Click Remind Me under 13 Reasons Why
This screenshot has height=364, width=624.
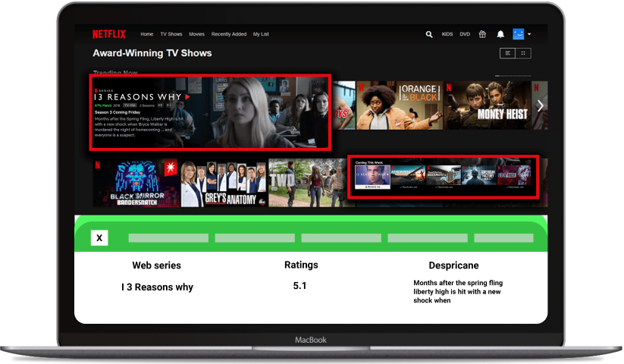372,187
